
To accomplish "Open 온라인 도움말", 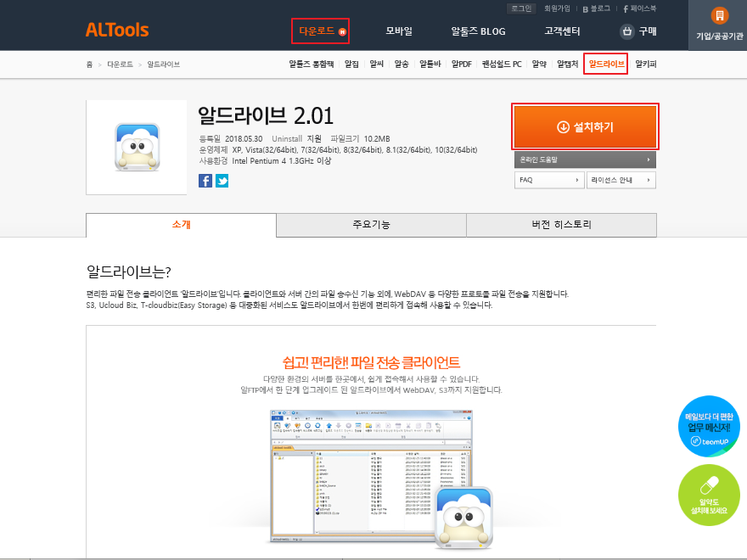I will click(585, 160).
